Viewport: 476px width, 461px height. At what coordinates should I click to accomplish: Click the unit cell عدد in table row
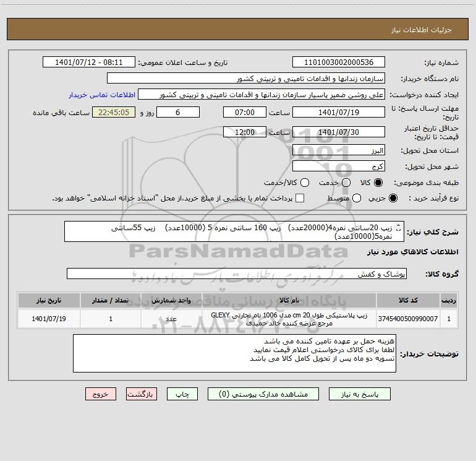(x=171, y=319)
